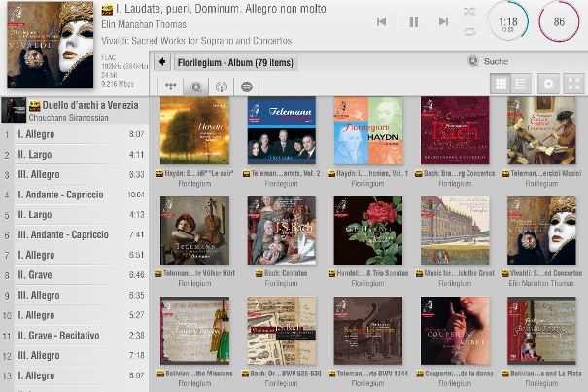Play queue track 10 I. Allegro 5:27

tap(74, 315)
